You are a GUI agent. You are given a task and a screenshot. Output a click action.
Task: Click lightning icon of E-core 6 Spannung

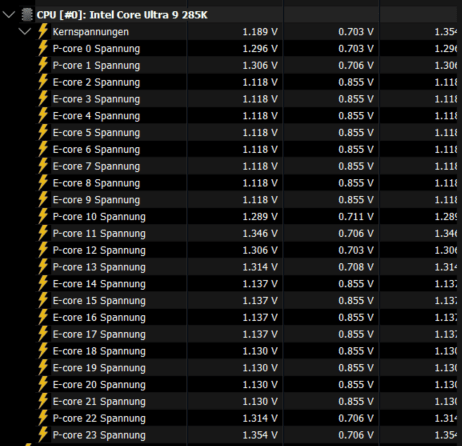tap(43, 149)
